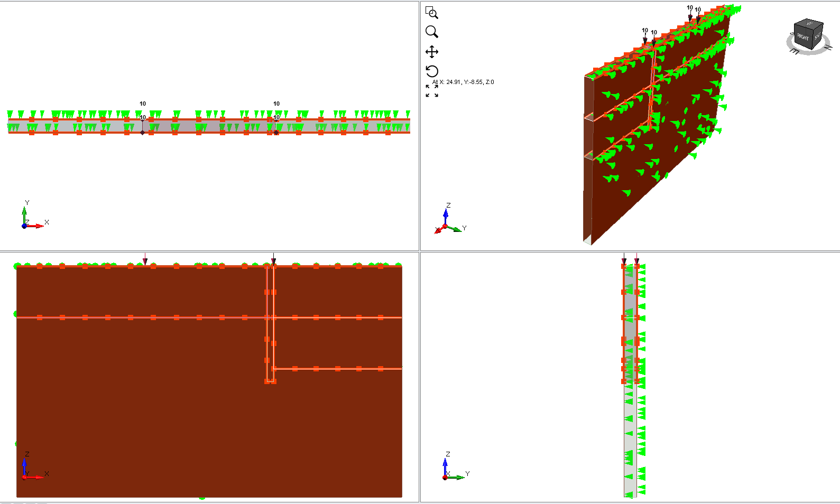This screenshot has height=504, width=840.
Task: Choose the pan four-arrow tool
Action: (x=432, y=52)
